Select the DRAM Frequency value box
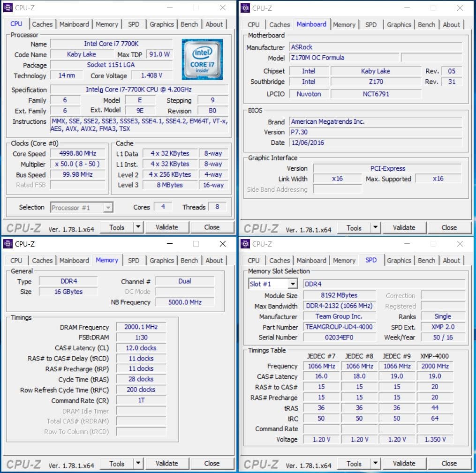Screen dimensions: 476x473 point(141,327)
